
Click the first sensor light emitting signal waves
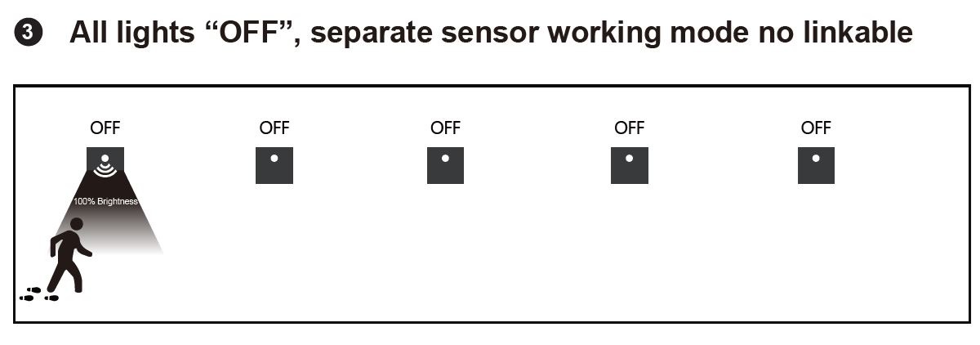pyautogui.click(x=105, y=165)
